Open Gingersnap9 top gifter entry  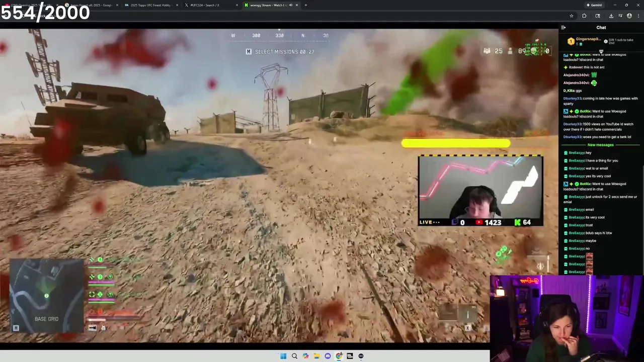585,41
